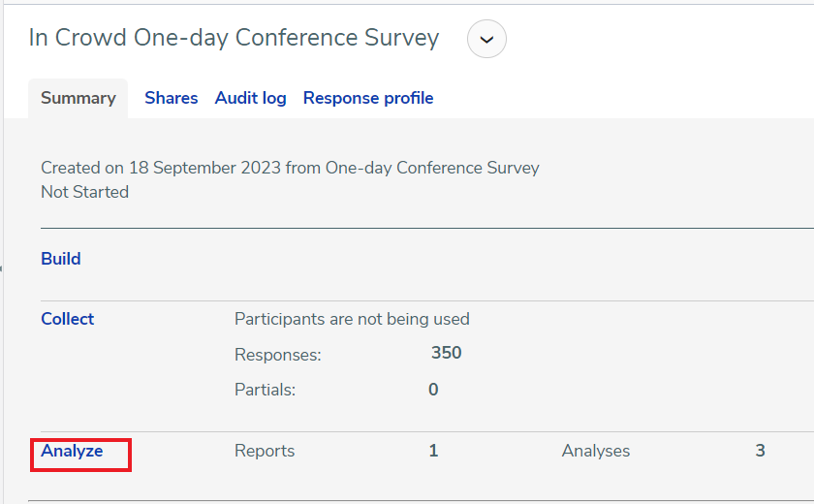Click the Partials label
The height and width of the screenshot is (504, 814).
click(x=265, y=390)
